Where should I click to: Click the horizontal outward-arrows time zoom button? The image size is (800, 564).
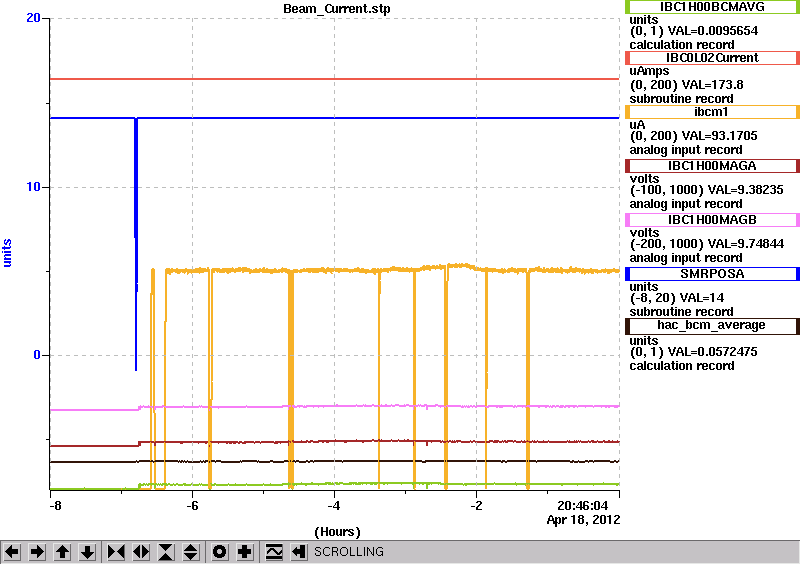141,552
